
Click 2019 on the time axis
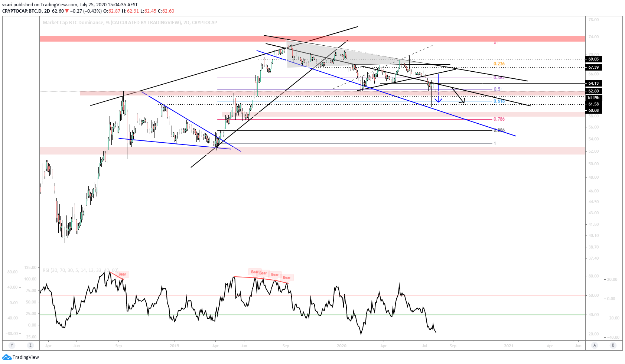click(174, 346)
